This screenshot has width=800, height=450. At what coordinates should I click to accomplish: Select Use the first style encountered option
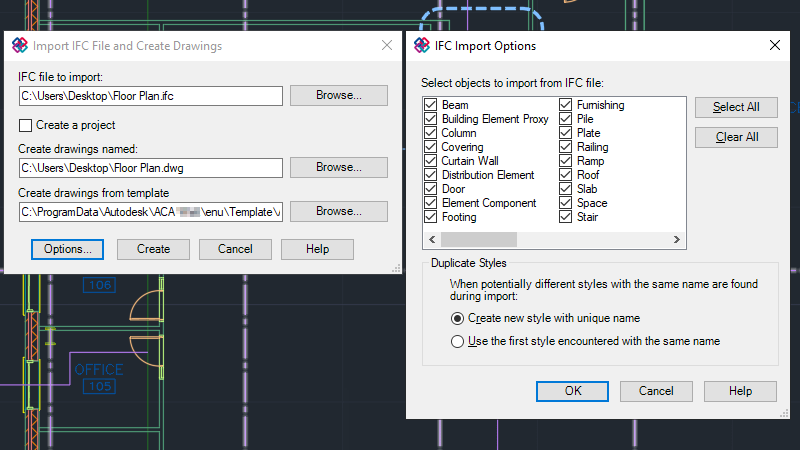(x=457, y=341)
